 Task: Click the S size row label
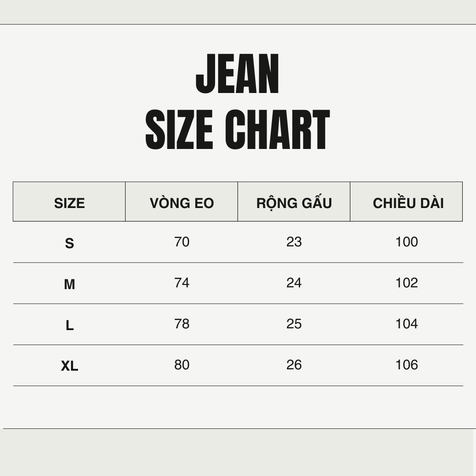[70, 243]
